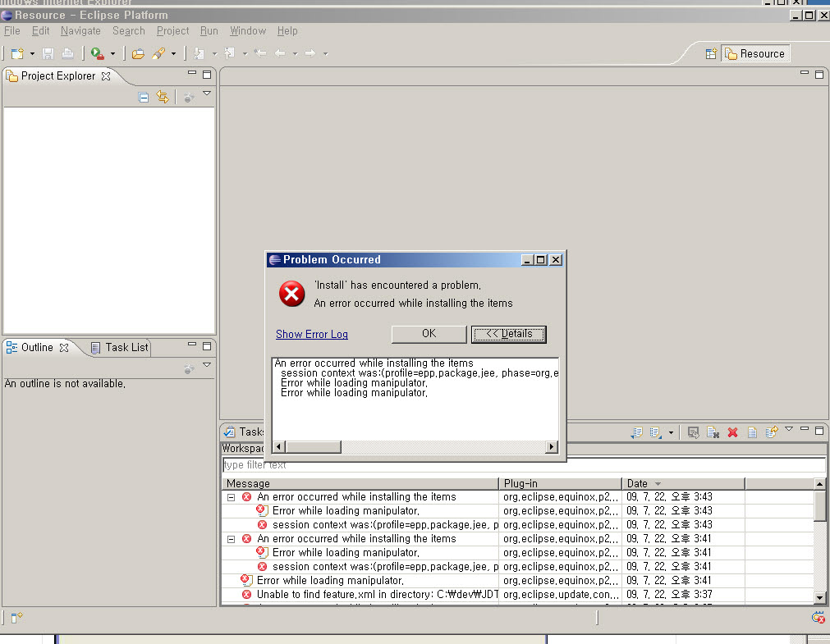
Task: Open the Project menu
Action: pyautogui.click(x=172, y=30)
